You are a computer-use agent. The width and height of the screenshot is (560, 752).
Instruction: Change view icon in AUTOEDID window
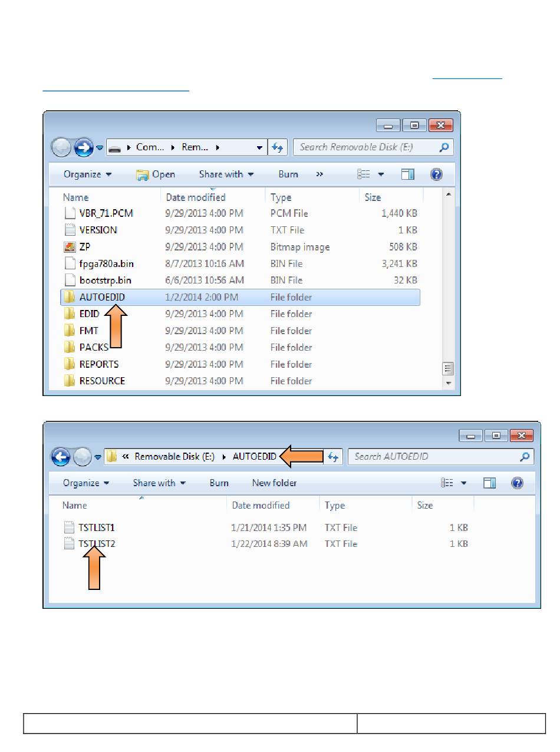(x=447, y=483)
